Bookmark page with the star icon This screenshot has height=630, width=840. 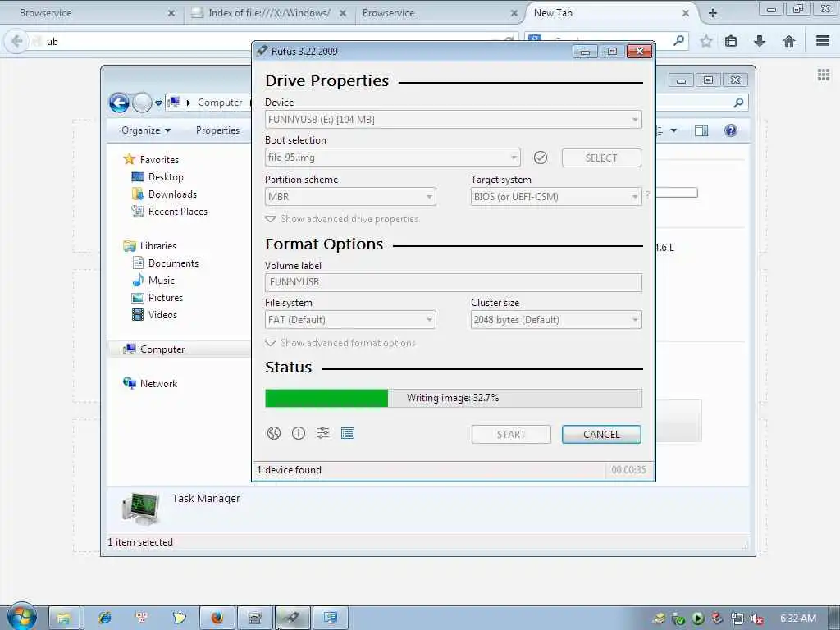(706, 41)
